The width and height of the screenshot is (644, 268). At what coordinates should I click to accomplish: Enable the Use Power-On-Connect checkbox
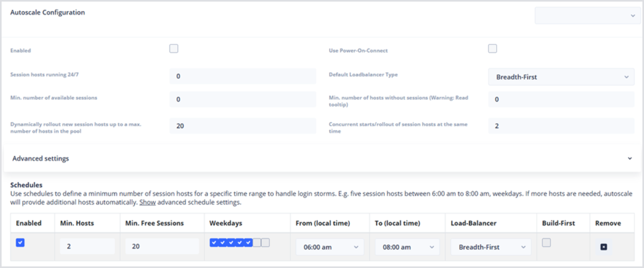492,49
